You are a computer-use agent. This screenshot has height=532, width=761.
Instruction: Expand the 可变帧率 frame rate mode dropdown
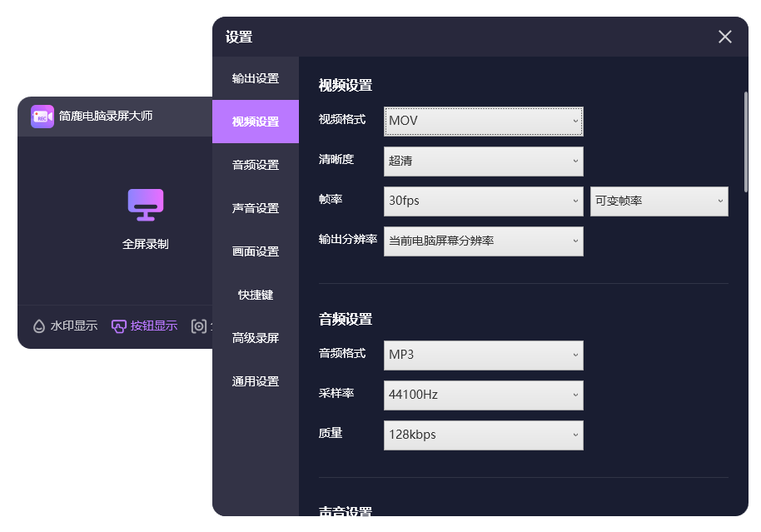(659, 201)
